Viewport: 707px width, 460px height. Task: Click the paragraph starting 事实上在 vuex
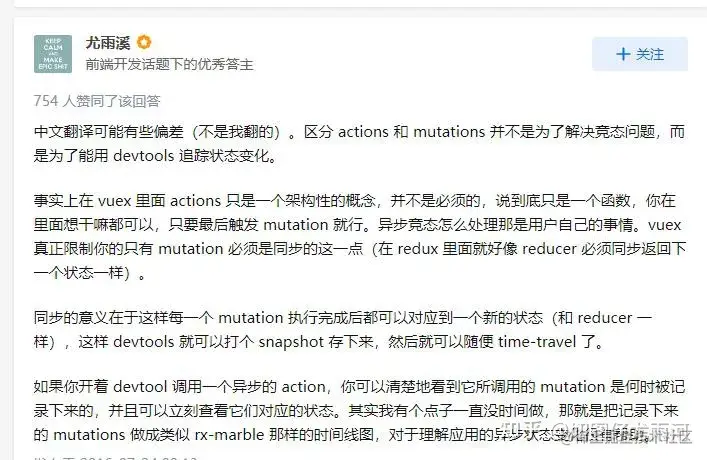click(x=359, y=236)
